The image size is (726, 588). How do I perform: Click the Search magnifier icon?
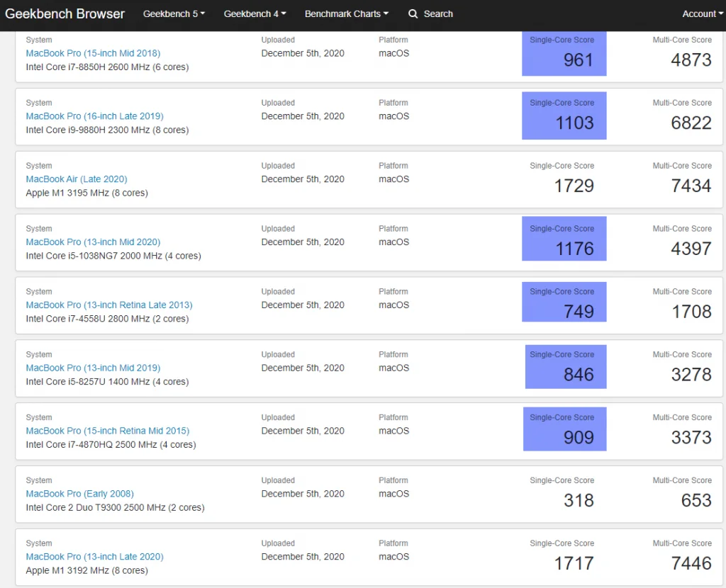point(413,14)
